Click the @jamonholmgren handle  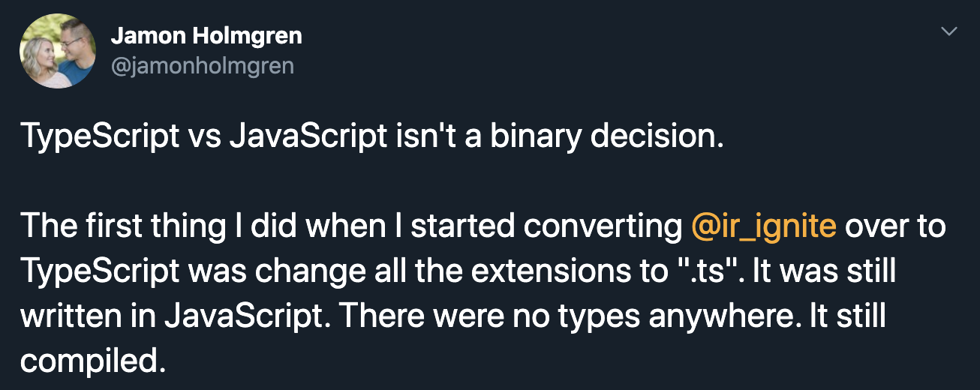pyautogui.click(x=202, y=67)
